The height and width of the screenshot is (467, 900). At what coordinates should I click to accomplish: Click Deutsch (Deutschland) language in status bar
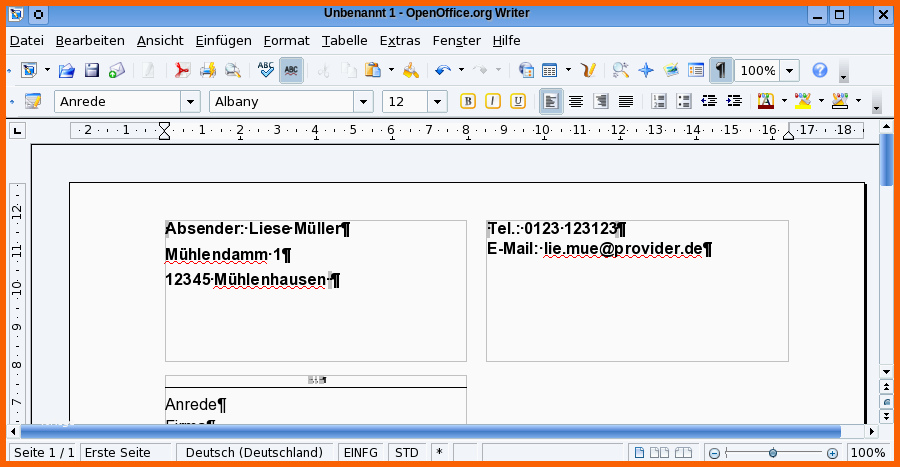click(x=254, y=453)
